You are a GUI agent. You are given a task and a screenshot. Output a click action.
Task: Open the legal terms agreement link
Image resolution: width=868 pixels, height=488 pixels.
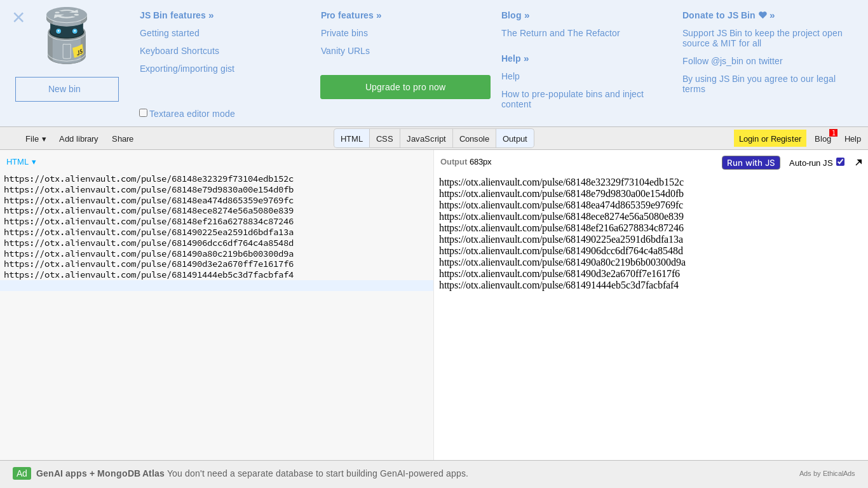(x=759, y=84)
